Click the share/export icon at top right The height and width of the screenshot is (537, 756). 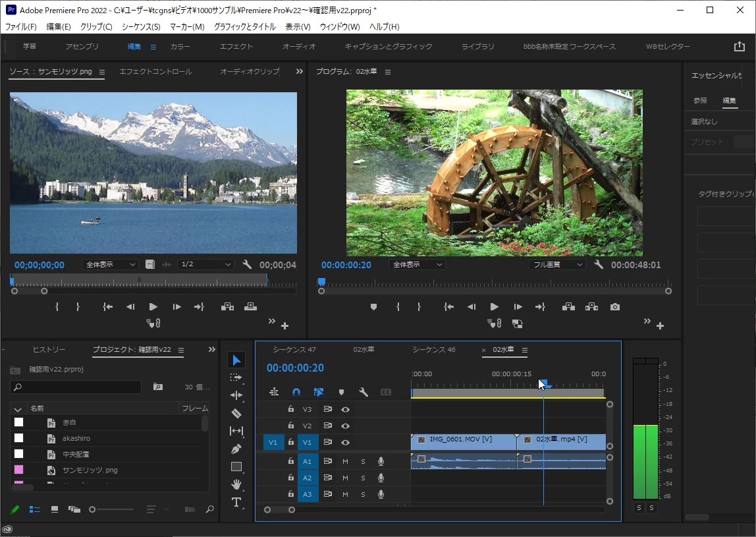pos(739,47)
